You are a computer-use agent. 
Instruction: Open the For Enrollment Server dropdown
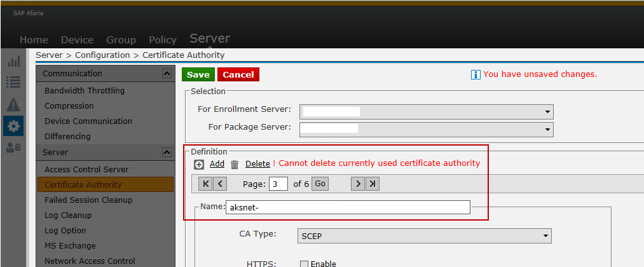point(427,112)
